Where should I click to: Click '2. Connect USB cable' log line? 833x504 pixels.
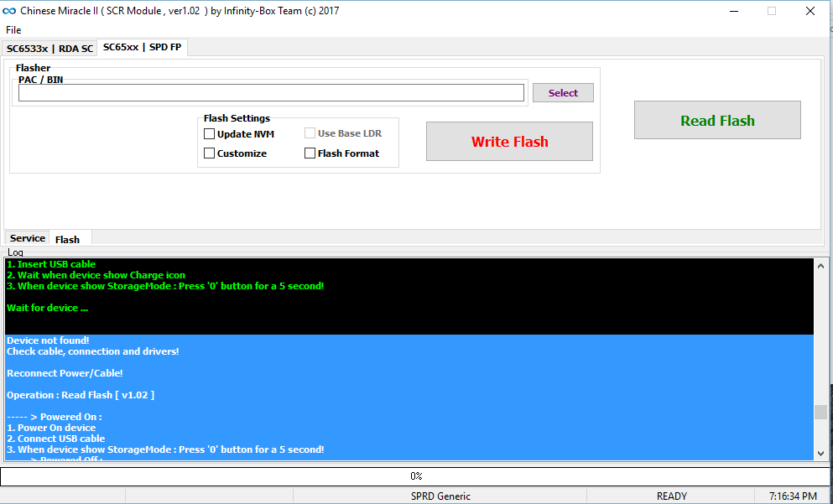pos(55,439)
